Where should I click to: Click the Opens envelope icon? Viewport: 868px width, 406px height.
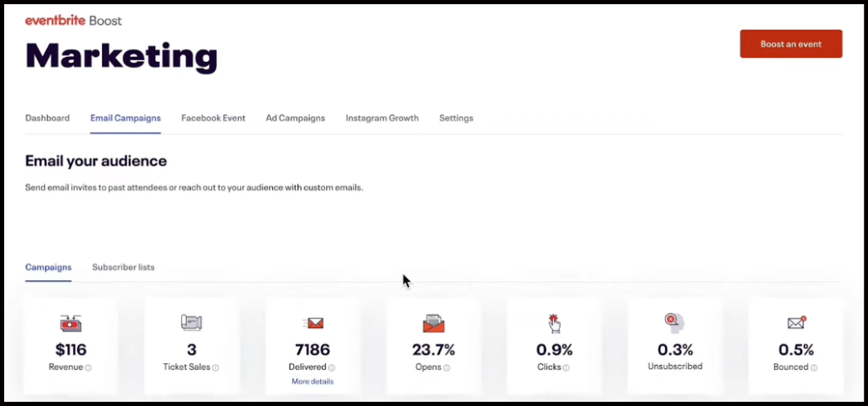pyautogui.click(x=433, y=323)
